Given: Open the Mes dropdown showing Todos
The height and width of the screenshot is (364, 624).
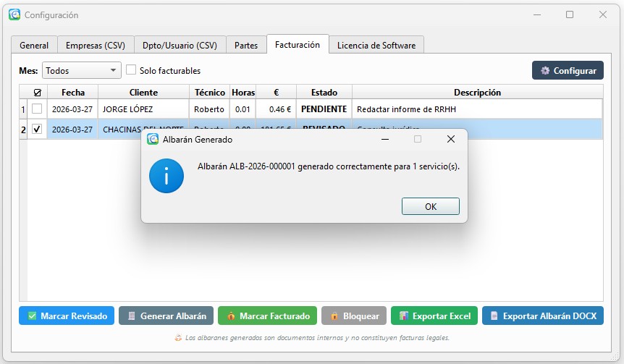Looking at the screenshot, I should click(x=81, y=70).
